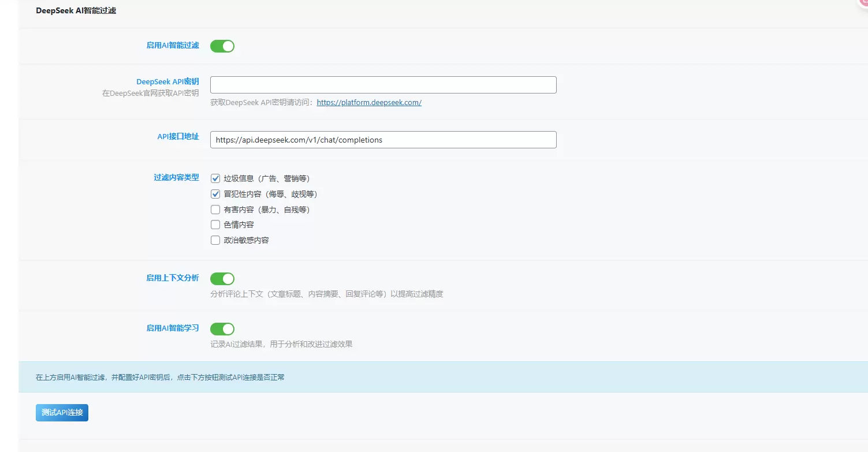Uncheck 垃圾信息（广告、营销等）checkbox
868x452 pixels.
point(215,178)
